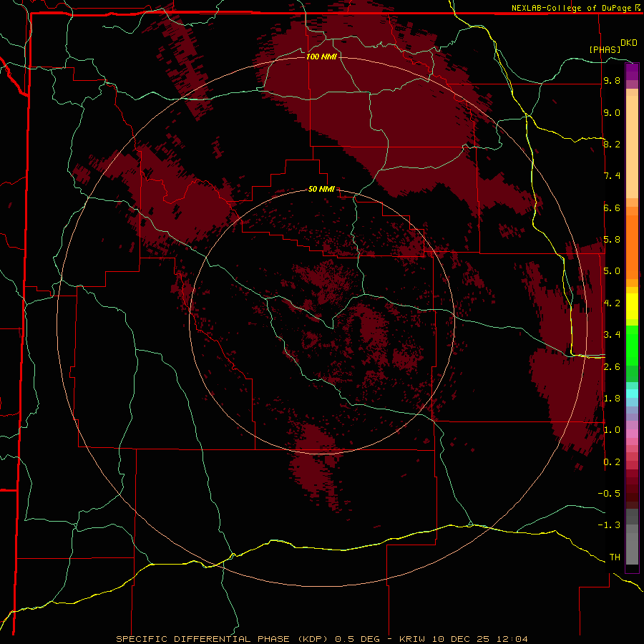Viewport: 644px width, 644px height.
Task: Click the 0.2 value on the color scale
Action: coord(612,462)
